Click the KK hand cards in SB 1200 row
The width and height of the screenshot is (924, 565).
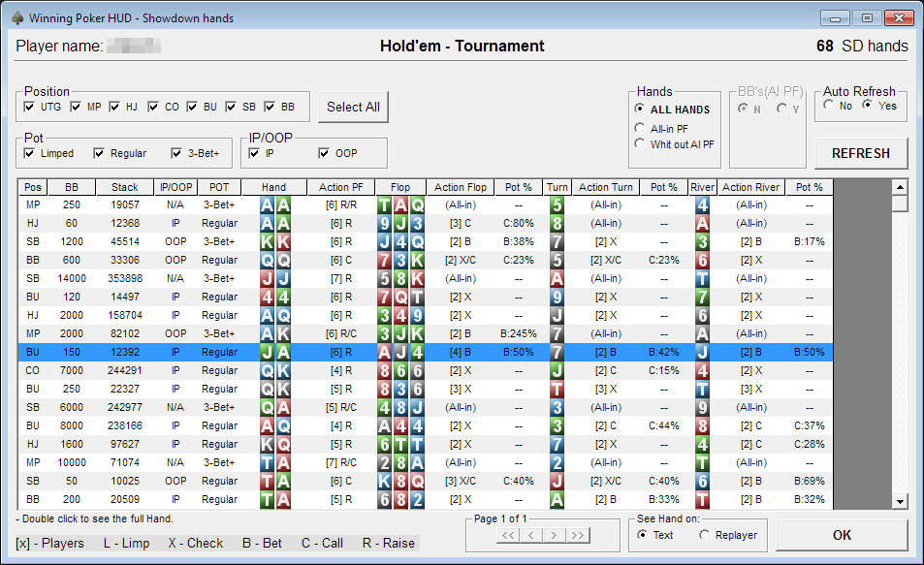(275, 241)
